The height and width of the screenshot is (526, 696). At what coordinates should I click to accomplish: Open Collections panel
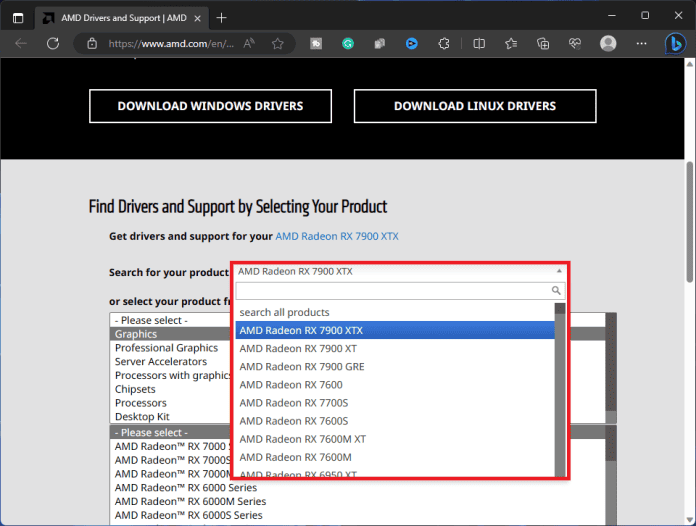tap(543, 44)
